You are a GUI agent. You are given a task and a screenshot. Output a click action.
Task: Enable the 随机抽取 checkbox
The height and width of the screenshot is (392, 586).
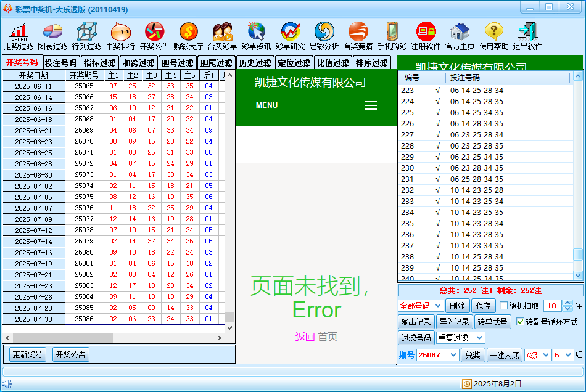[x=504, y=306]
